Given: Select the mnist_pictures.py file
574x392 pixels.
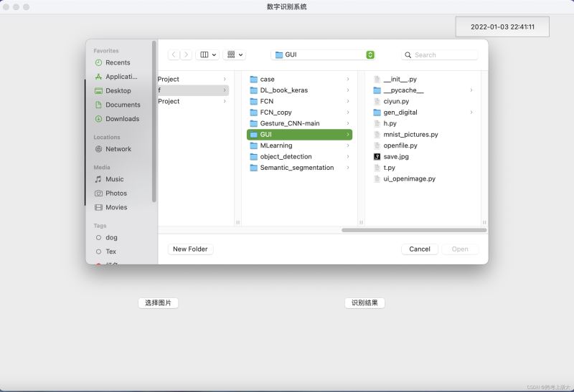Looking at the screenshot, I should pyautogui.click(x=410, y=134).
